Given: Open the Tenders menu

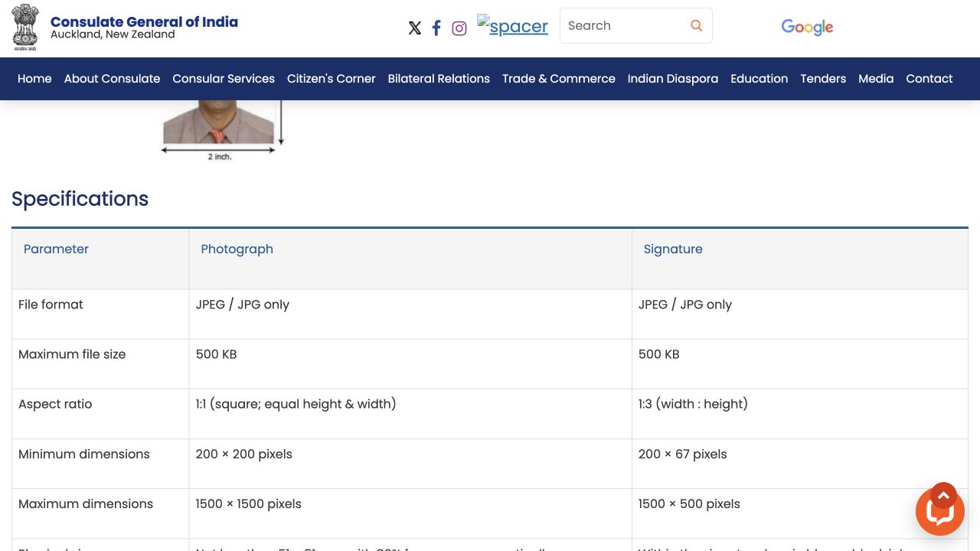Looking at the screenshot, I should pyautogui.click(x=823, y=79).
